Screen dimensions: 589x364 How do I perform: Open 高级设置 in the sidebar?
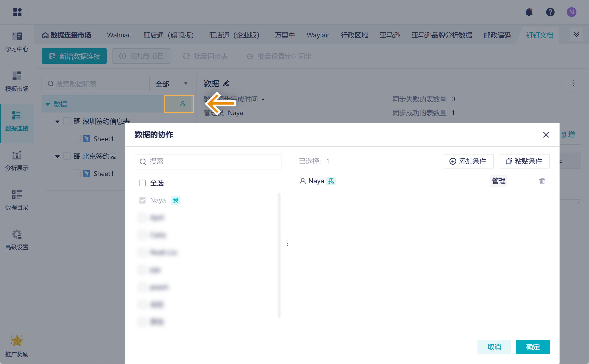16,240
